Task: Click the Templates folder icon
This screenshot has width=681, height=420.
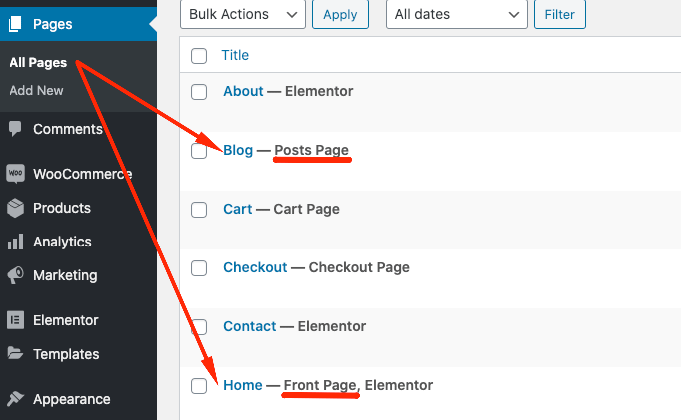Action: 15,354
